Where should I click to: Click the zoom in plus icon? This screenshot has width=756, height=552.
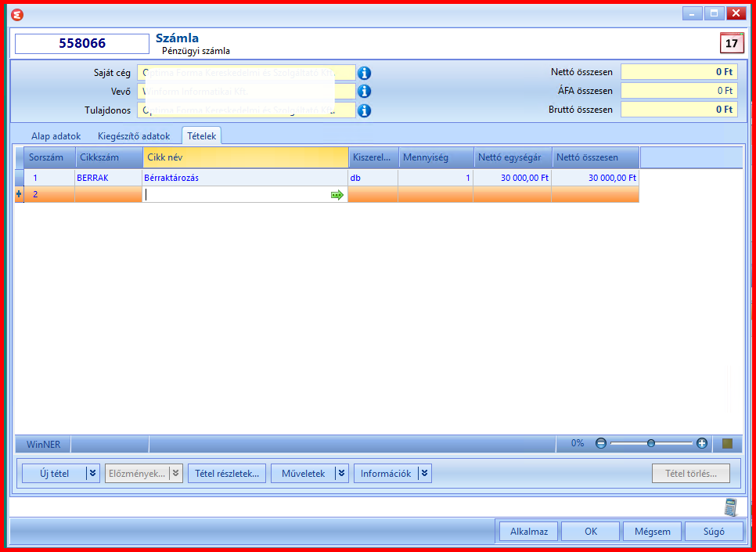pyautogui.click(x=702, y=443)
